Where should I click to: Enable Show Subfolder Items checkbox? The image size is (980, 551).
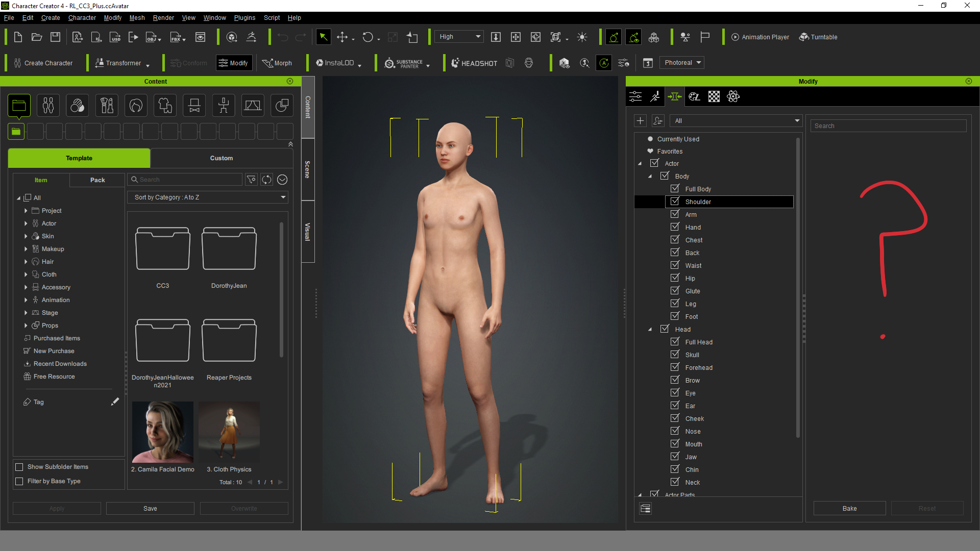[19, 467]
